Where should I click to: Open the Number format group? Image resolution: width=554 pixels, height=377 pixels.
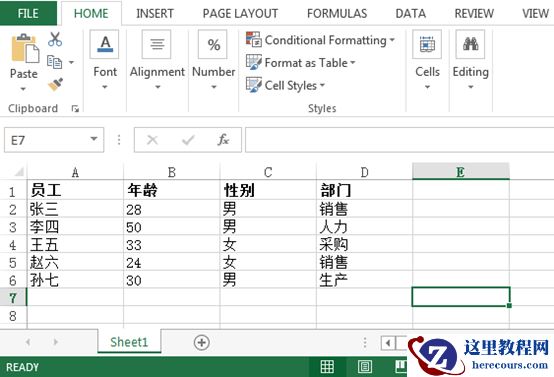pos(213,60)
